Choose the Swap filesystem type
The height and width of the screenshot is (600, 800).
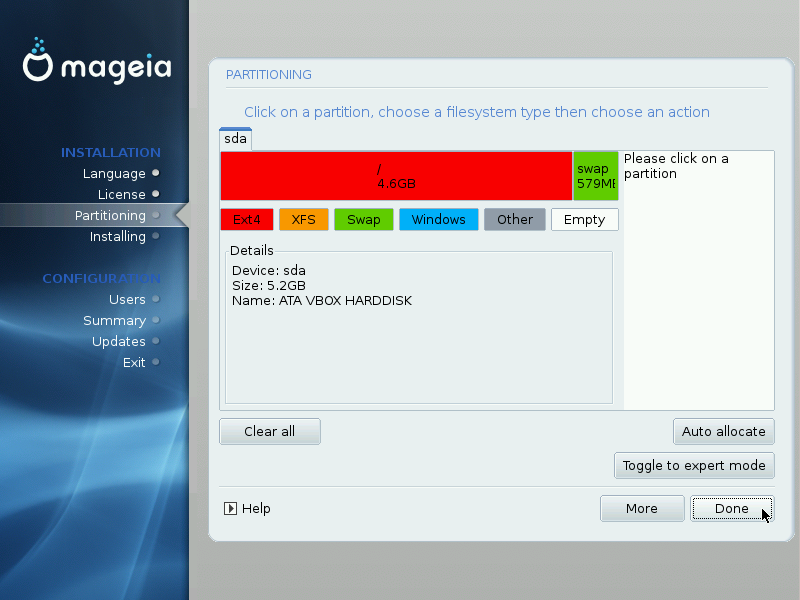tap(364, 219)
